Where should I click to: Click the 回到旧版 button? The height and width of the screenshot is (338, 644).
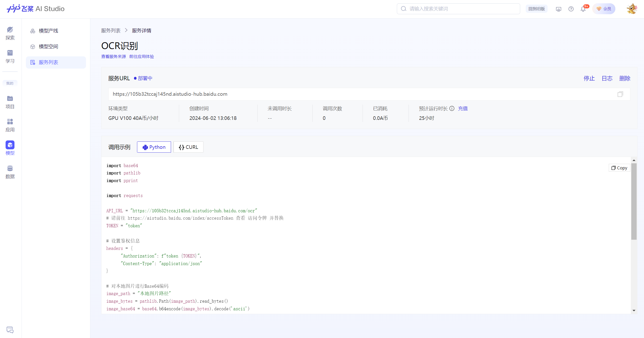point(537,9)
